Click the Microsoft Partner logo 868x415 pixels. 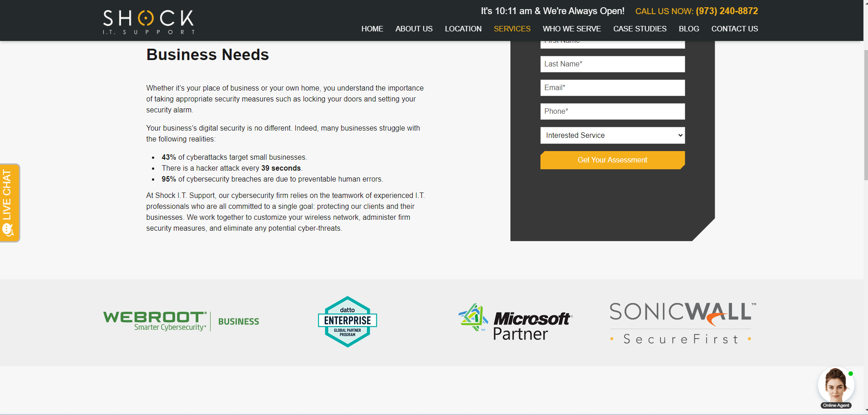[515, 322]
